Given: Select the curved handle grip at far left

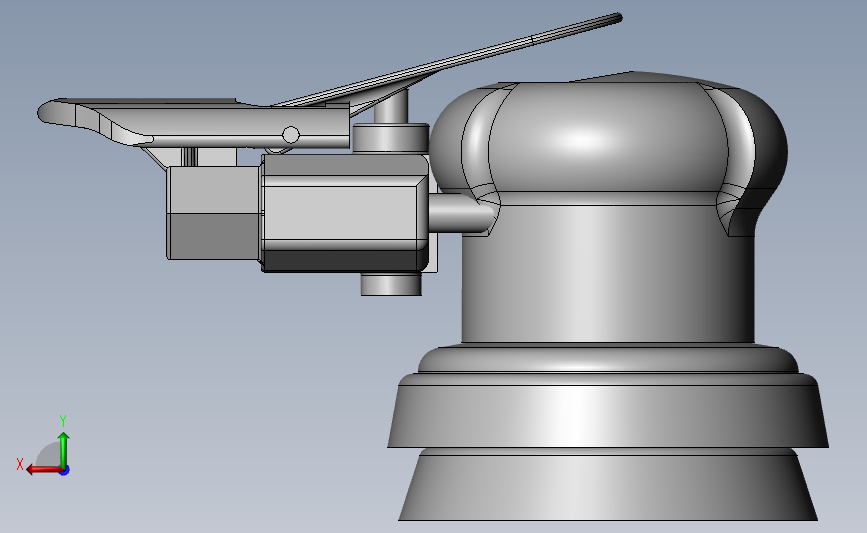Looking at the screenshot, I should [x=94, y=121].
